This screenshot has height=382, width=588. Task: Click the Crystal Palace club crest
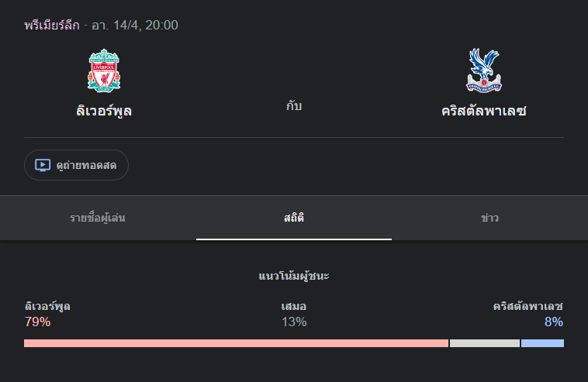tap(483, 71)
